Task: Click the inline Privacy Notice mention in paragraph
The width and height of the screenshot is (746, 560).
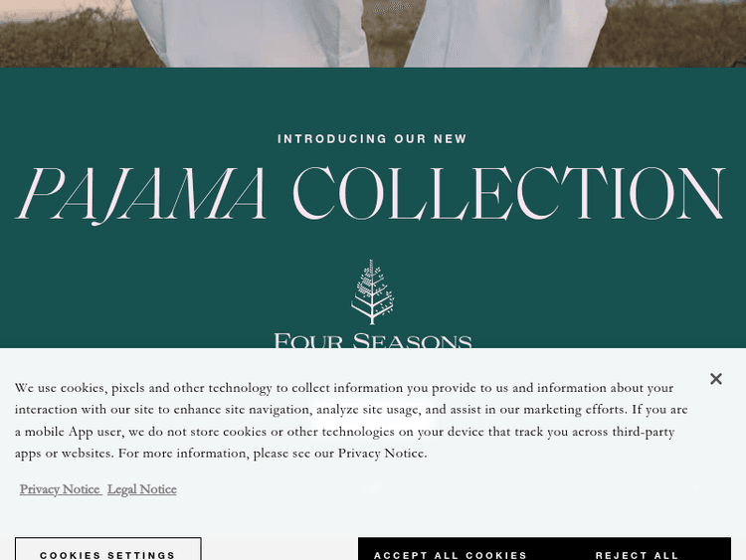Action: coord(382,453)
